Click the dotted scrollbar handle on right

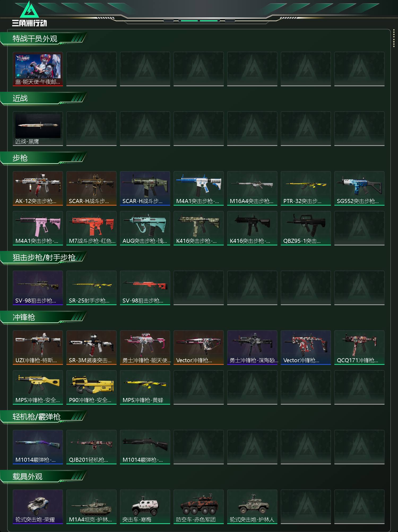[394, 39]
